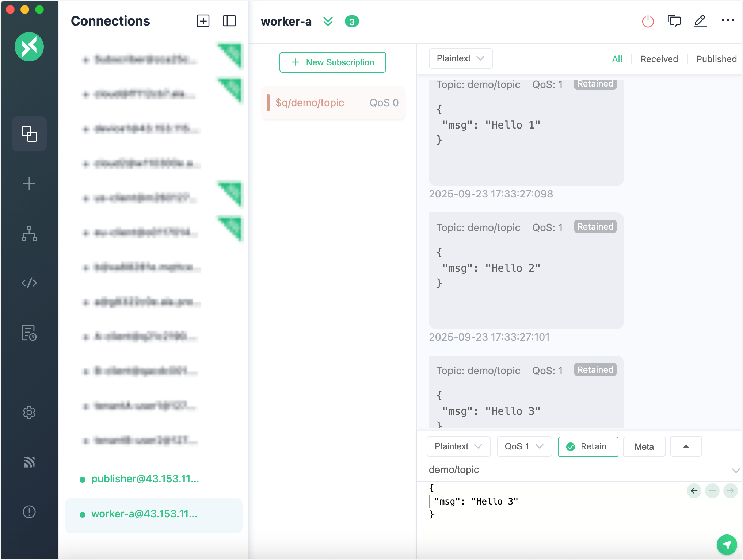Viewport: 743px width, 560px height.
Task: Toggle the Retain option
Action: point(588,446)
